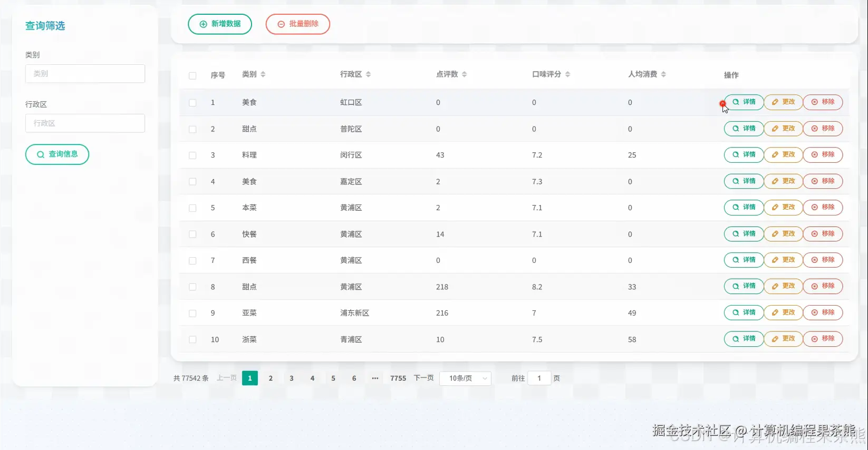Click the 查询信息 search button
Viewport: 868px width, 450px height.
(57, 154)
